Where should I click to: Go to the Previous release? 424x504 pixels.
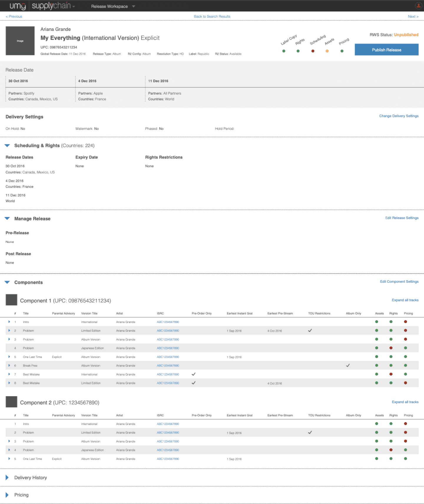[14, 17]
